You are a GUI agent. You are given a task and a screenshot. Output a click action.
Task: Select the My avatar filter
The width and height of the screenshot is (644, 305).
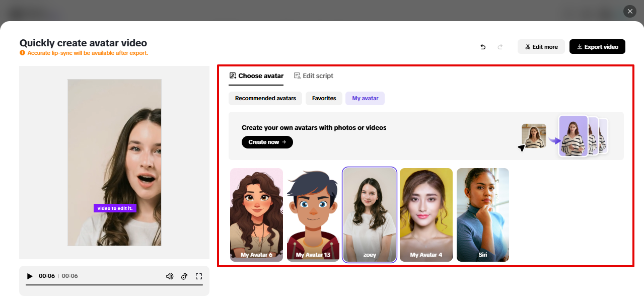pos(365,98)
